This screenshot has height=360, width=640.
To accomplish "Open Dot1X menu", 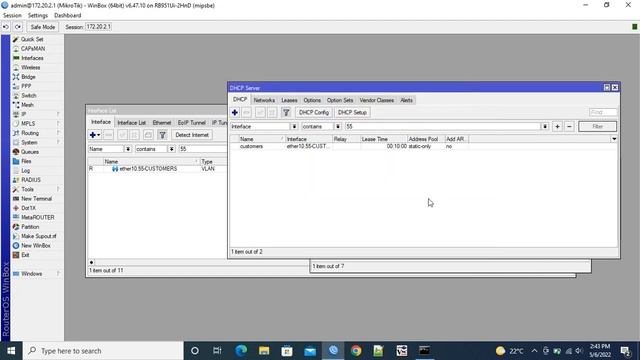I will (x=28, y=208).
